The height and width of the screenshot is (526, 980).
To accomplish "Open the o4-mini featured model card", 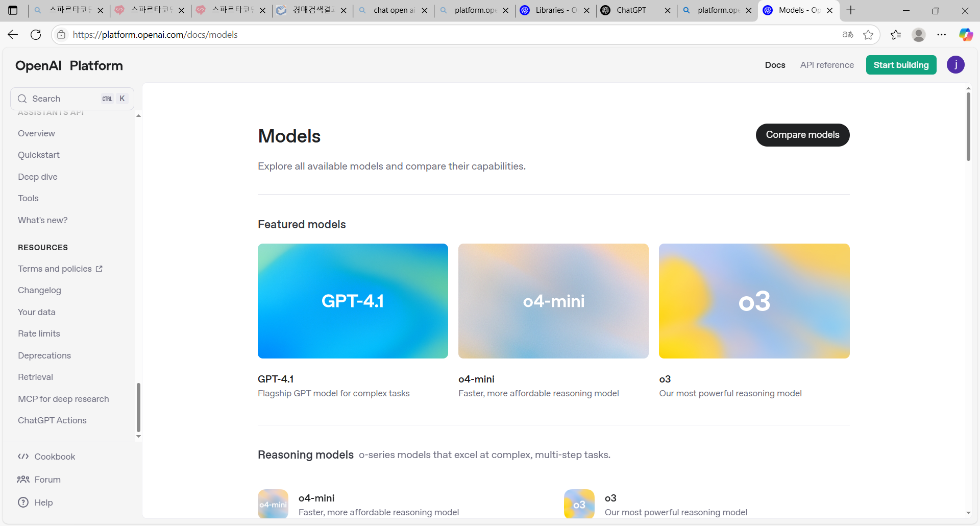I will coord(553,301).
